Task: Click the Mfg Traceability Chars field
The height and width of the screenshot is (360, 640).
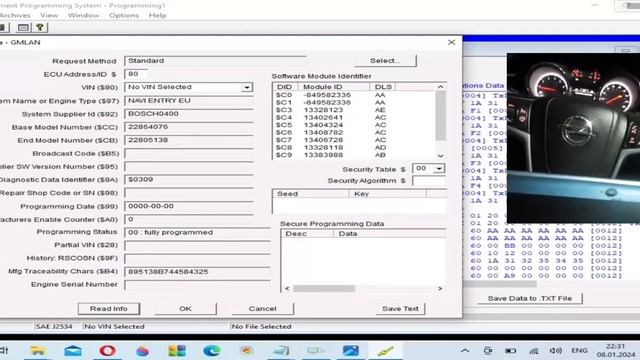Action: pyautogui.click(x=197, y=271)
